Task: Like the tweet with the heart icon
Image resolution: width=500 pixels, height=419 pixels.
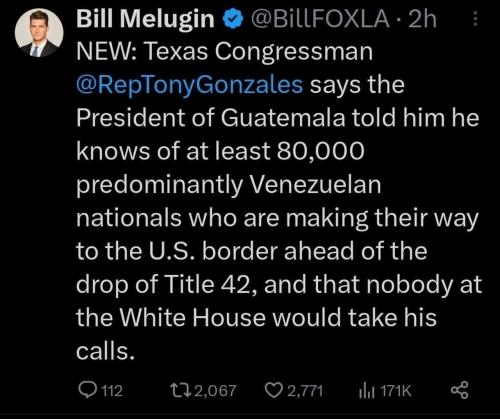Action: [274, 390]
